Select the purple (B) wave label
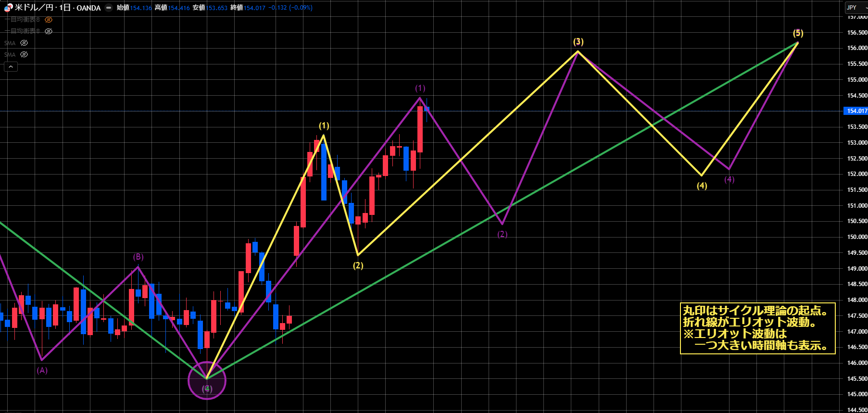Image resolution: width=868 pixels, height=413 pixels. click(138, 257)
